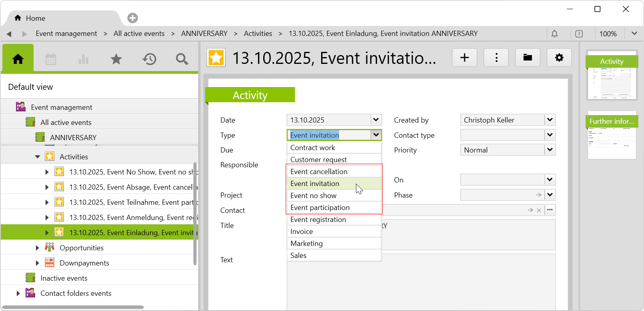The image size is (644, 311).
Task: Collapse the Activities tree node
Action: tap(38, 157)
